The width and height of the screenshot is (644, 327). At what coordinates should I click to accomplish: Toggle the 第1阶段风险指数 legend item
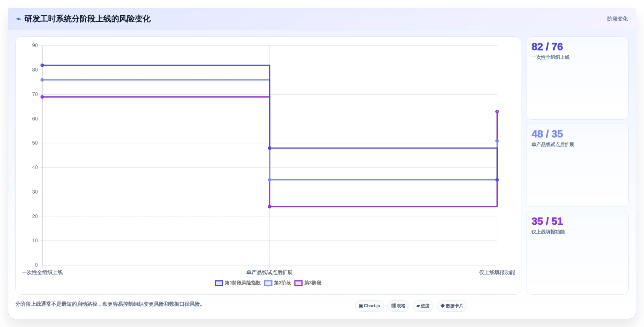238,283
